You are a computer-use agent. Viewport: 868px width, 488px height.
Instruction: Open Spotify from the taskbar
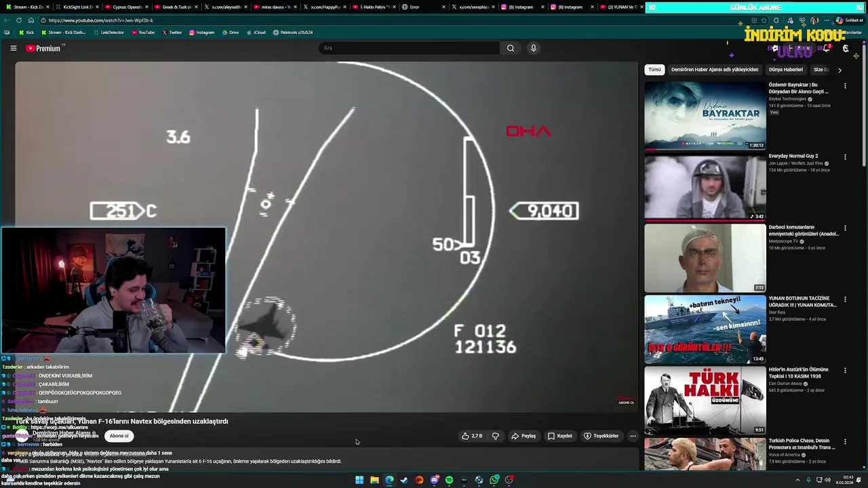pos(449,480)
